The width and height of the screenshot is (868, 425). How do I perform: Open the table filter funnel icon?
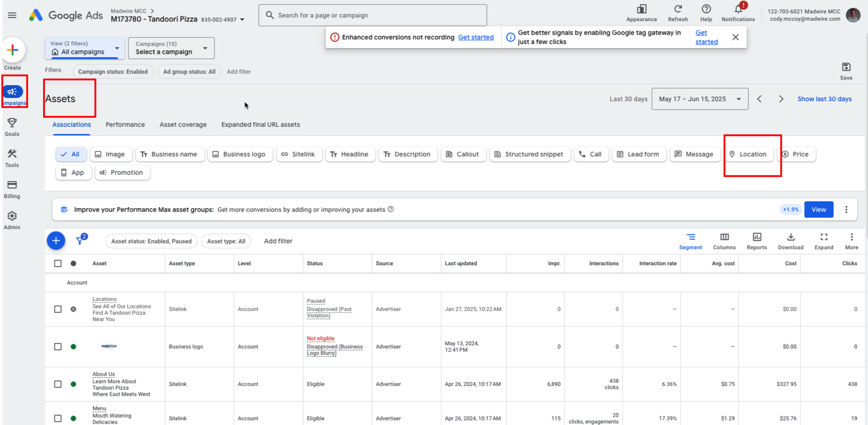coord(81,240)
